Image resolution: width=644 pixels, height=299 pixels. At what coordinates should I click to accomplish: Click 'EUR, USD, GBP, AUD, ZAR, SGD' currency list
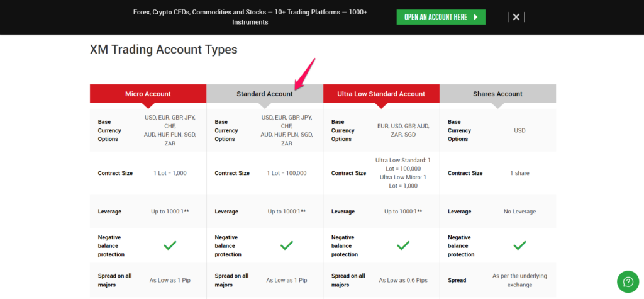(403, 130)
